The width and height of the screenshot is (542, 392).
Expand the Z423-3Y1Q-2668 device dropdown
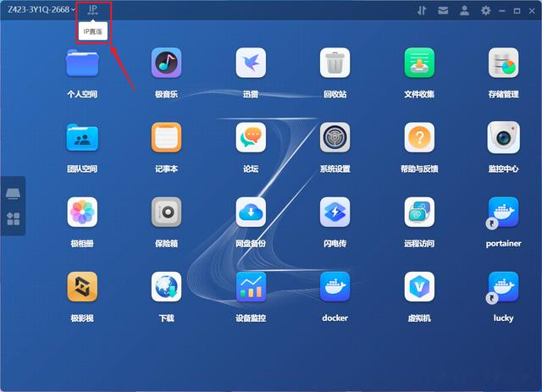click(x=41, y=9)
